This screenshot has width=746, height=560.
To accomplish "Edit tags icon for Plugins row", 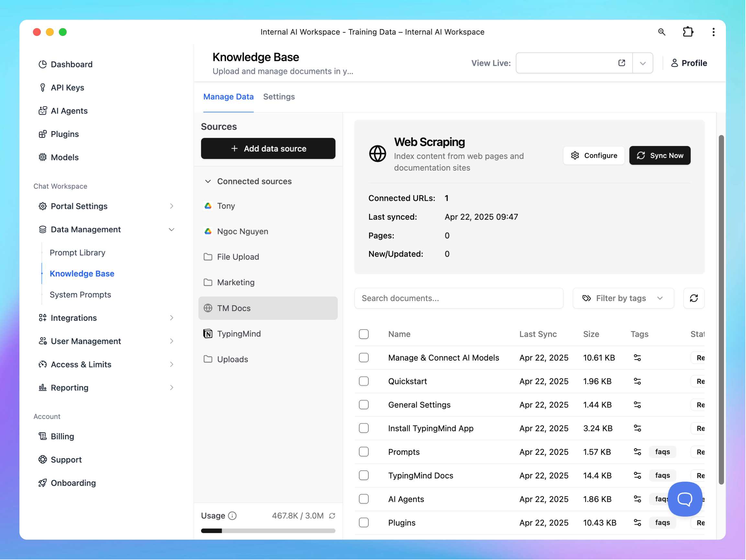I will coord(637,523).
